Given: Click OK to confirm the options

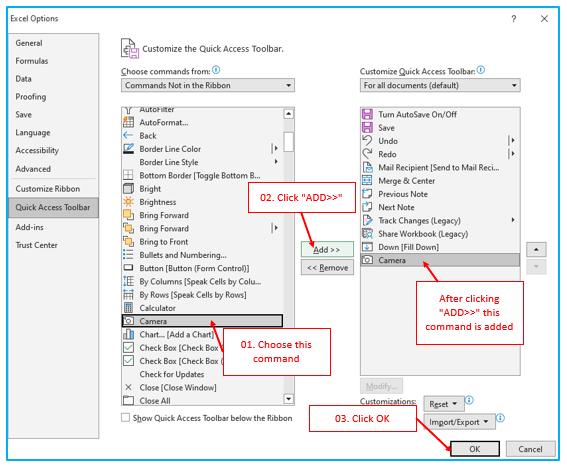Looking at the screenshot, I should pyautogui.click(x=475, y=449).
